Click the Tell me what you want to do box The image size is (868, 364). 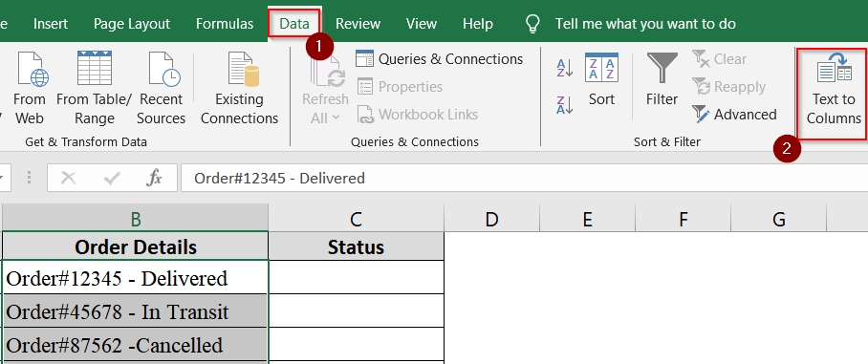pos(645,24)
